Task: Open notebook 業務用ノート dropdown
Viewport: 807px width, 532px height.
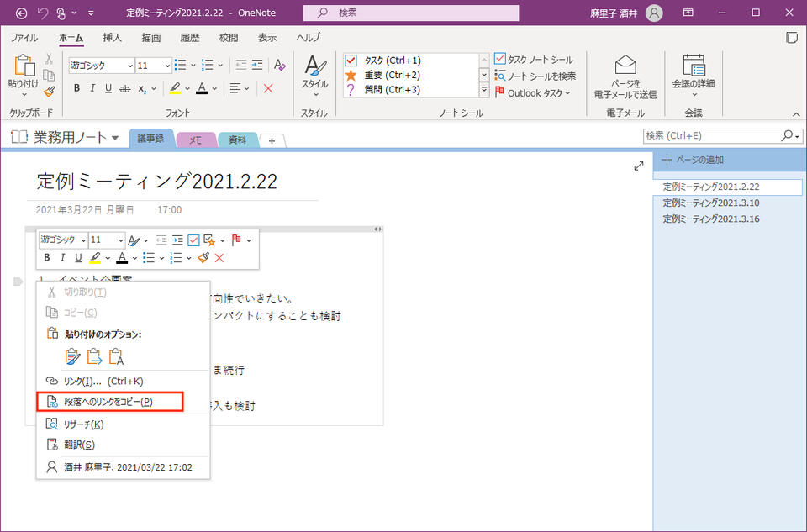Action: pyautogui.click(x=115, y=137)
